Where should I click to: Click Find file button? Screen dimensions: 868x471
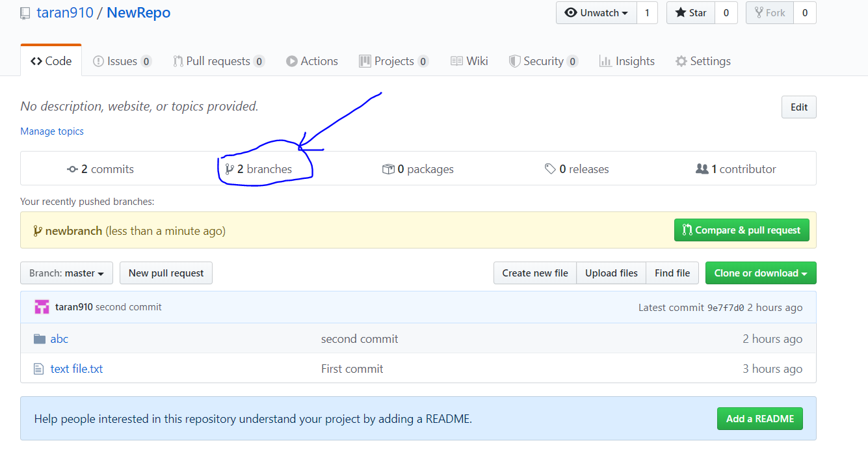672,273
